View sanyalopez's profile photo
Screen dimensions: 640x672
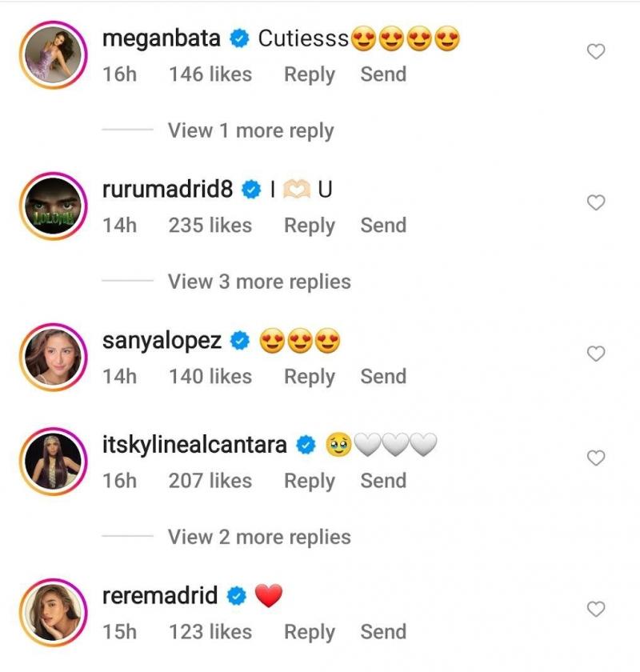(x=54, y=357)
